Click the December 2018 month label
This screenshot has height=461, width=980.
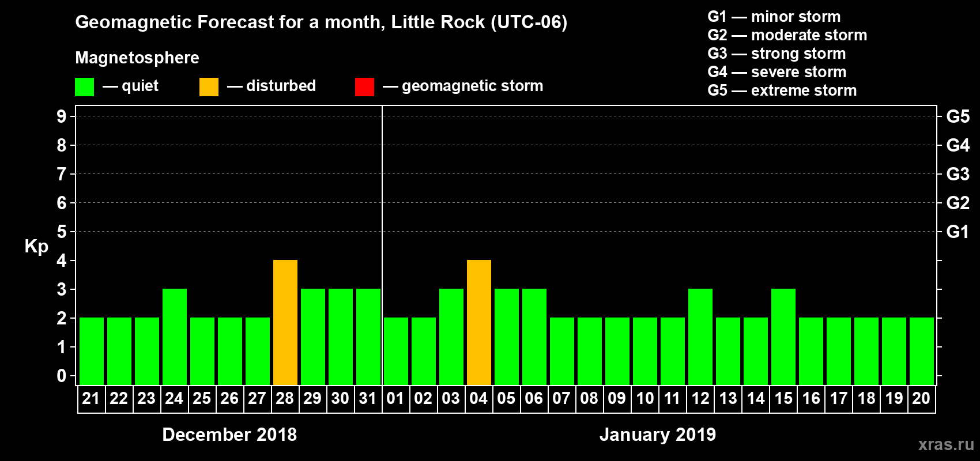coord(229,434)
